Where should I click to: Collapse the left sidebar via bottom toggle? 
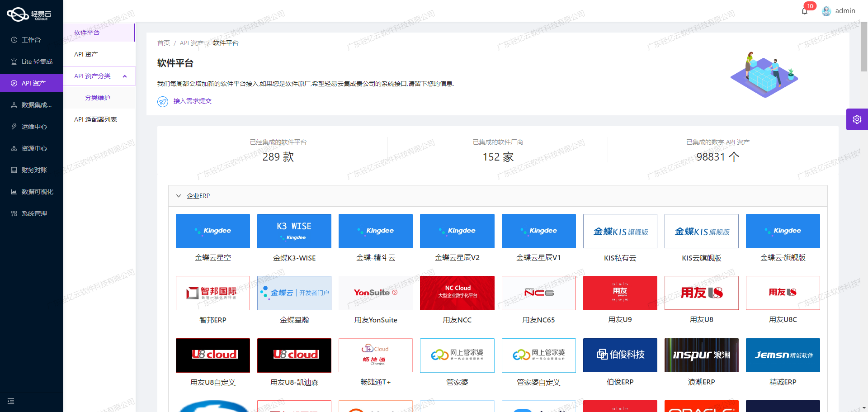coord(11,401)
